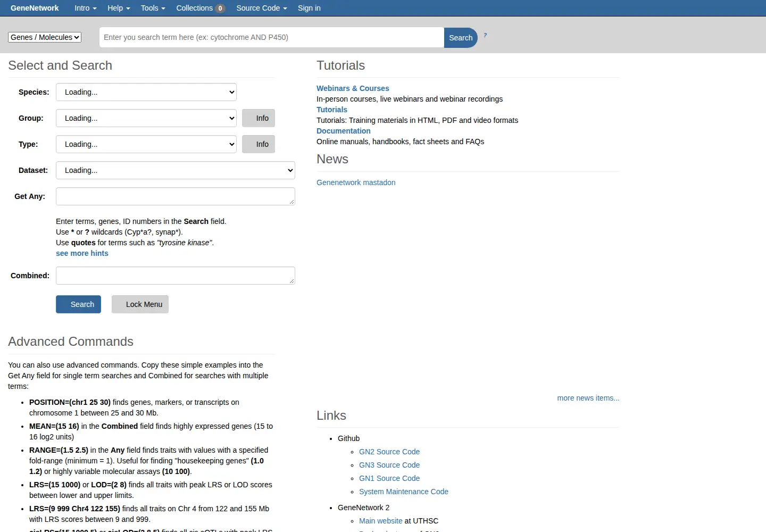Go to GeneNetwork home brand link
The image size is (766, 532).
click(35, 8)
